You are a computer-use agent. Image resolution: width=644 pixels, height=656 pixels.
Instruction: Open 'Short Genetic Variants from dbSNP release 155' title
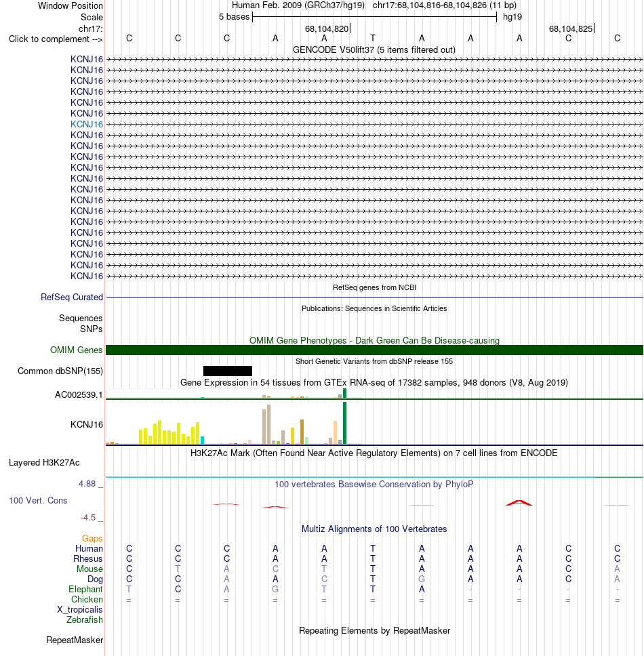pyautogui.click(x=374, y=361)
